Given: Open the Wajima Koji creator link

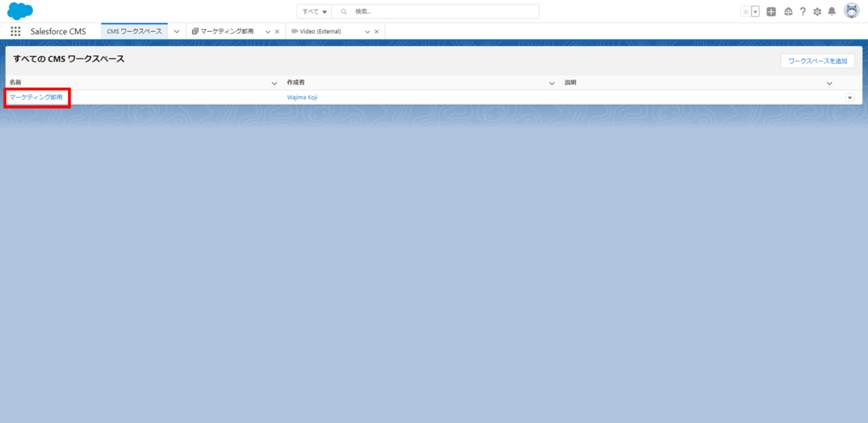Looking at the screenshot, I should point(302,97).
